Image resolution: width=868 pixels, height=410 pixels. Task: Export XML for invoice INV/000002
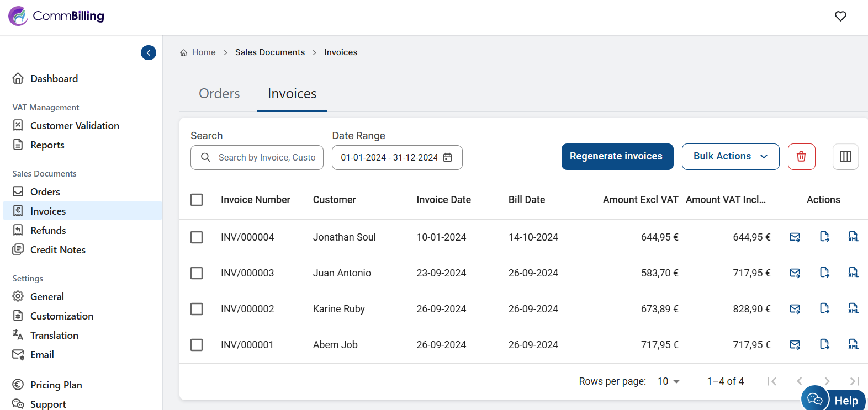coord(853,309)
